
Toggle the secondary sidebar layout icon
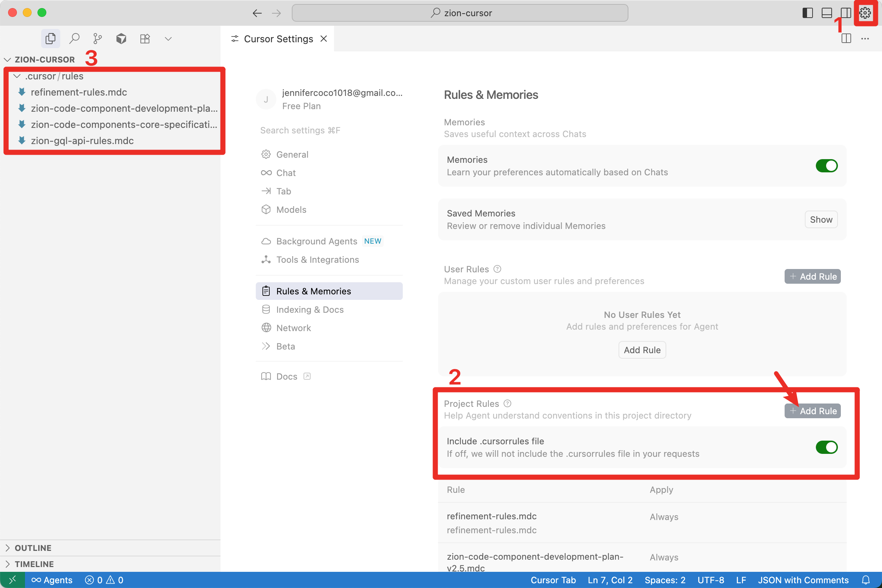[846, 13]
